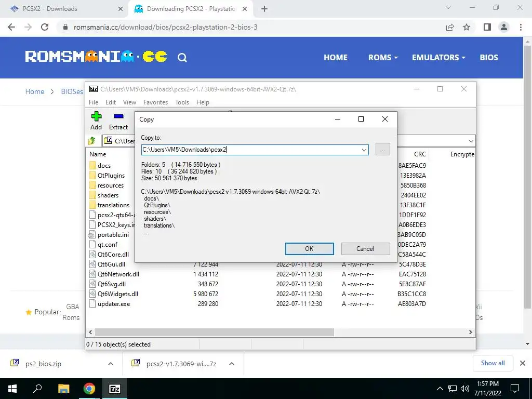
Task: Open options arrow for ps2_bios.zip download
Action: click(x=111, y=364)
